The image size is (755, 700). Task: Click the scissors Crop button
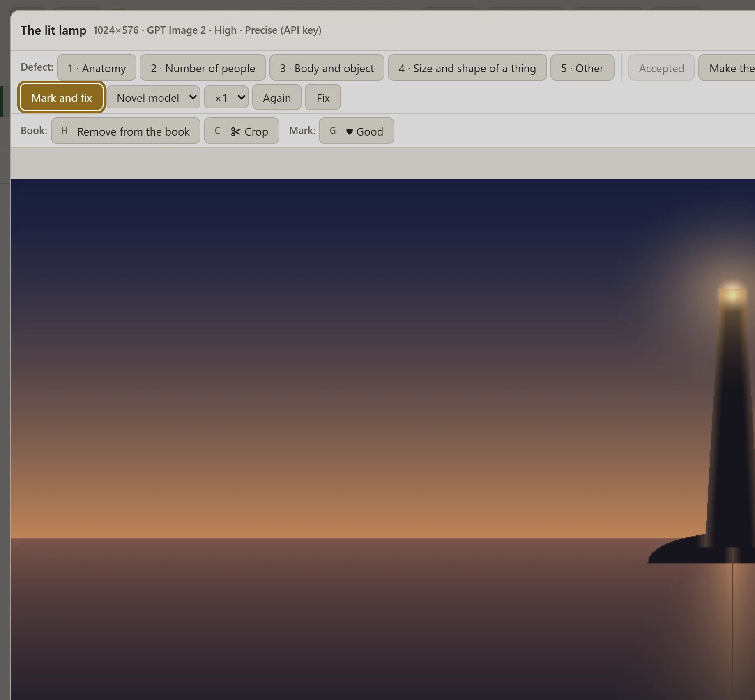coord(241,131)
